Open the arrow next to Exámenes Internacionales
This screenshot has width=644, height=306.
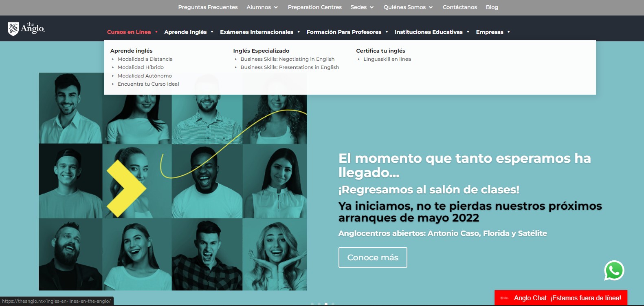click(x=299, y=32)
